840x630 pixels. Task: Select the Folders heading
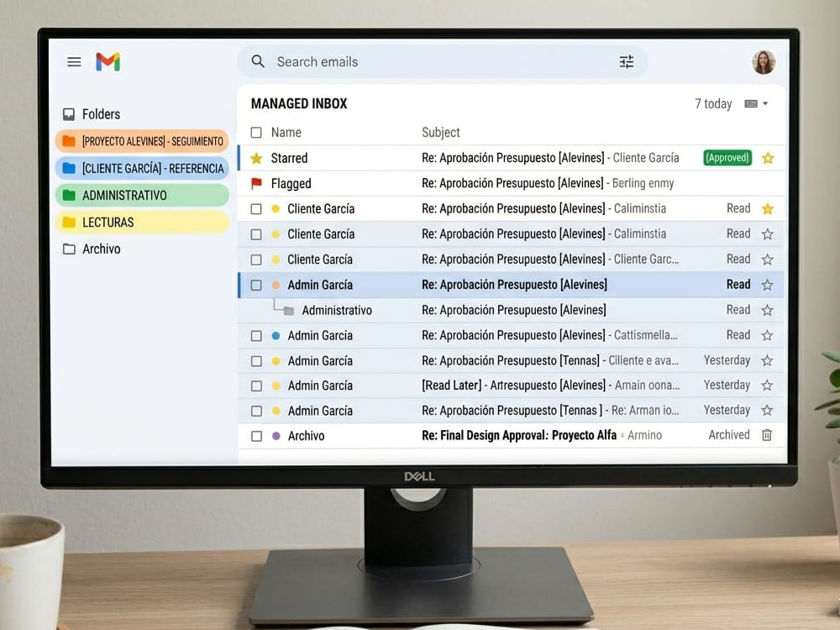(x=101, y=114)
